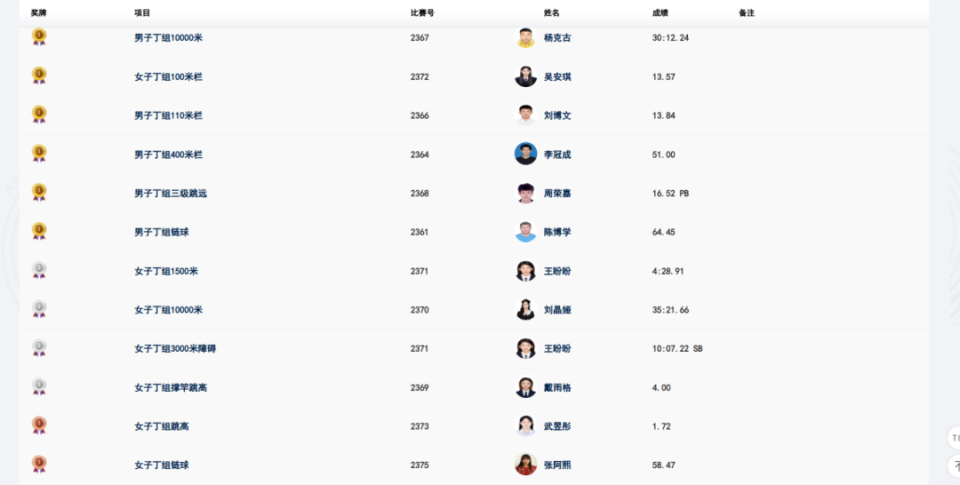Open athlete photo of 张阿熙
The height and width of the screenshot is (485, 960).
[525, 464]
